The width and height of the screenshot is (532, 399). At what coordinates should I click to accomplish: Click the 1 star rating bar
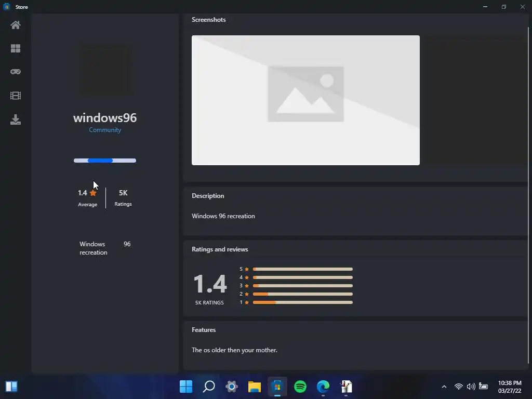303,302
